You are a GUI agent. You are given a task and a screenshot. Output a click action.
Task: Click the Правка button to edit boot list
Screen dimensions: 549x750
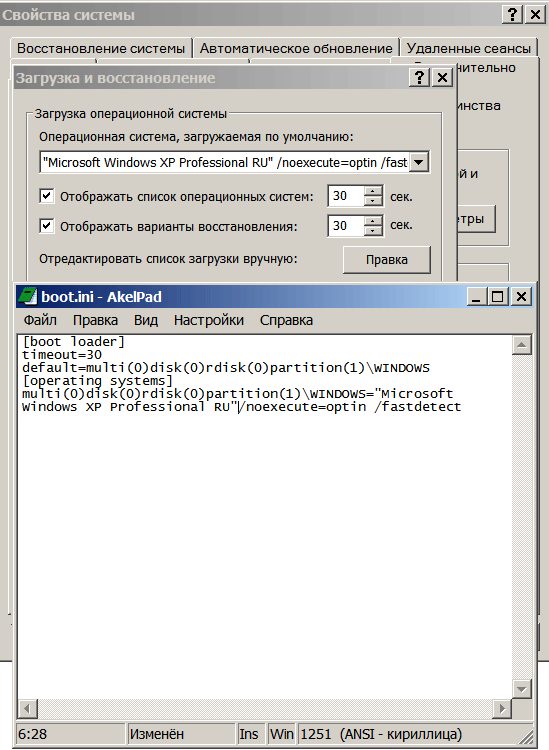pyautogui.click(x=387, y=260)
